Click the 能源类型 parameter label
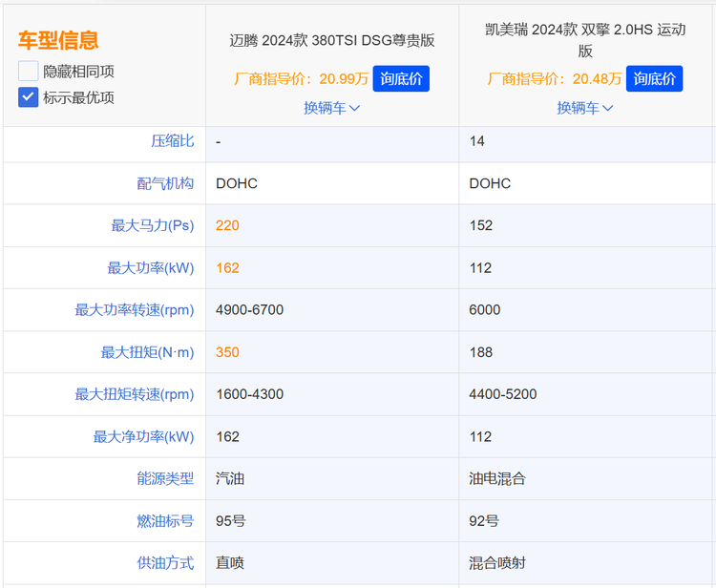 (x=165, y=478)
